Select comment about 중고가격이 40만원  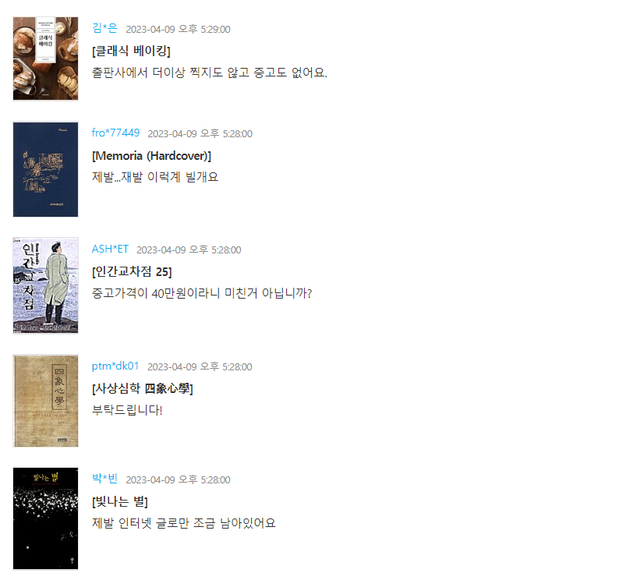point(202,293)
